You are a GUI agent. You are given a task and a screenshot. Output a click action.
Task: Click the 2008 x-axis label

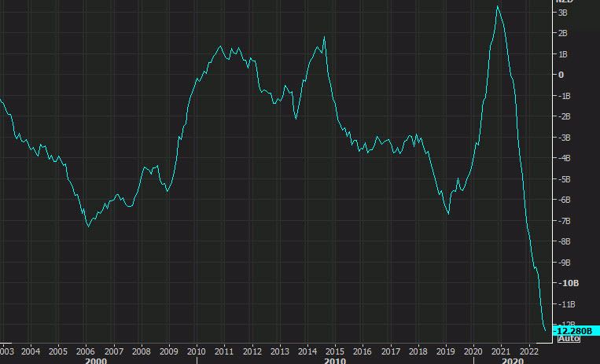click(x=142, y=351)
